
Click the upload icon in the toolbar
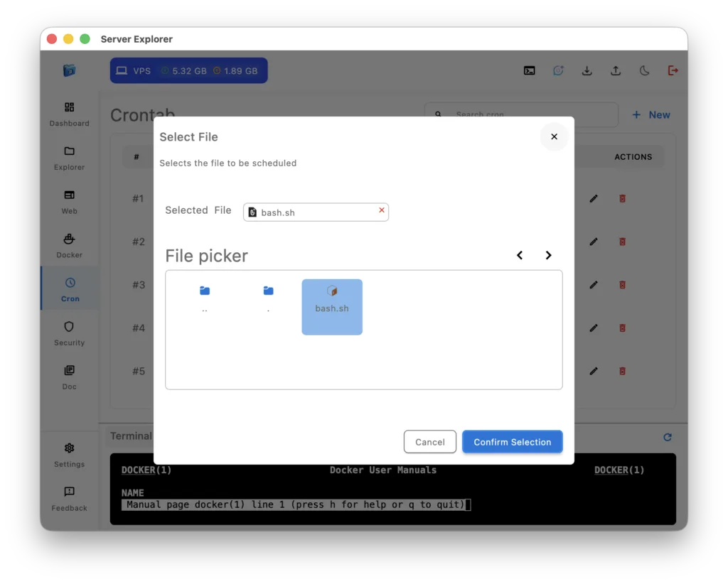click(616, 70)
